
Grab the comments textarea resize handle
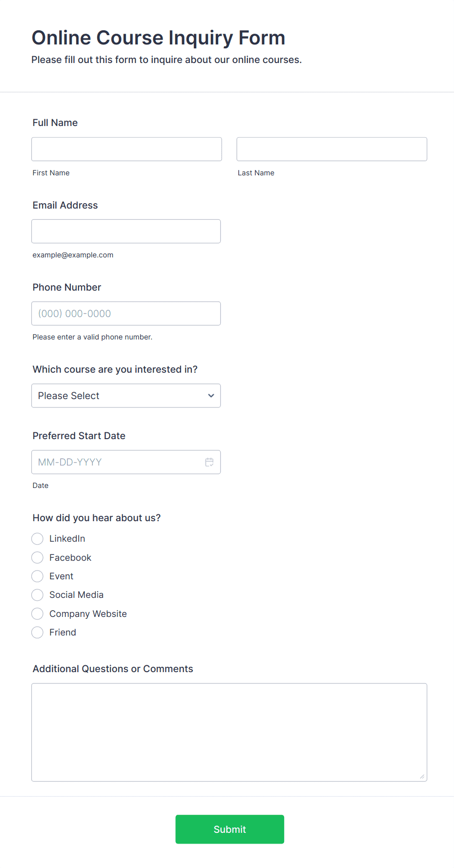pos(422,777)
